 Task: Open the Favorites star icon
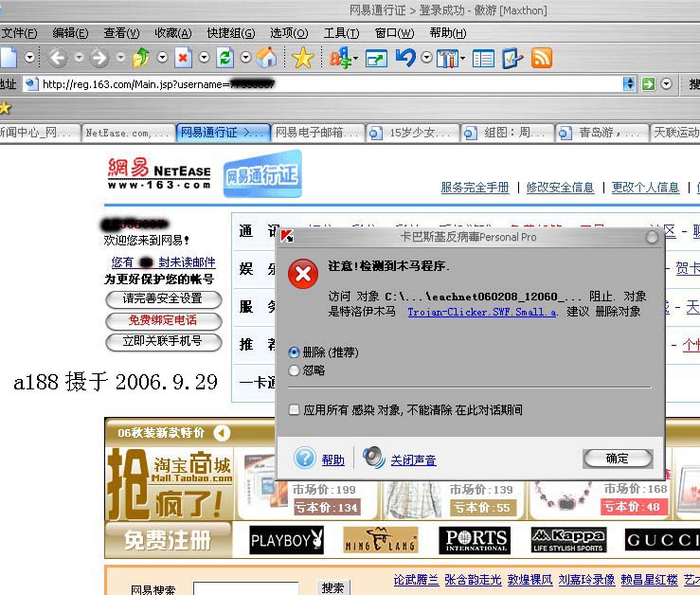[303, 58]
